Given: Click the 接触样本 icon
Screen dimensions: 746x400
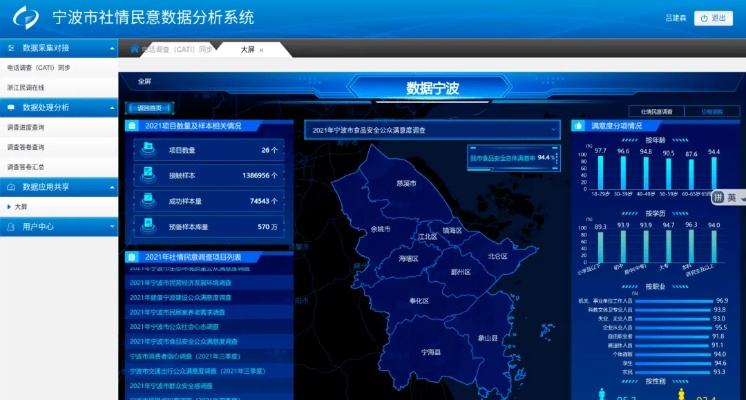Looking at the screenshot, I should [148, 174].
